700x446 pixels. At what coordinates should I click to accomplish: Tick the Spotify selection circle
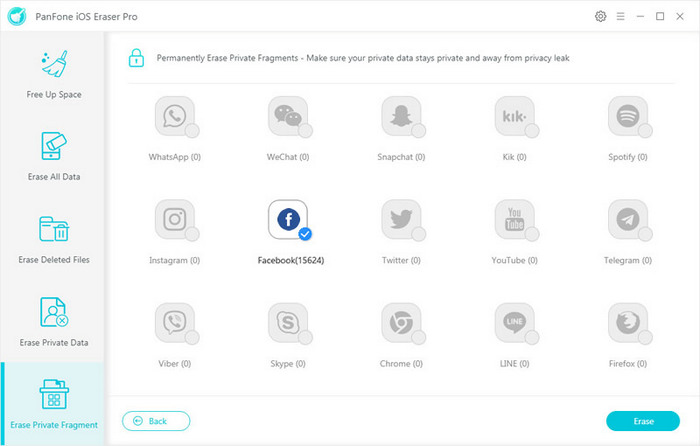click(646, 131)
